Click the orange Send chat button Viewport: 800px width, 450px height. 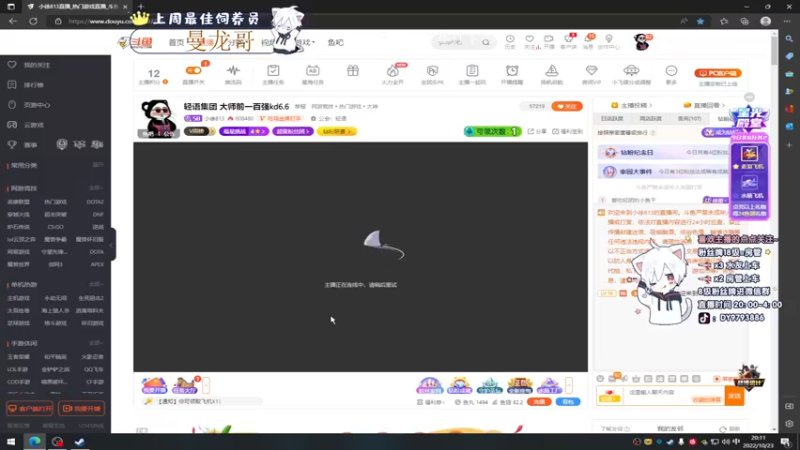(x=734, y=396)
